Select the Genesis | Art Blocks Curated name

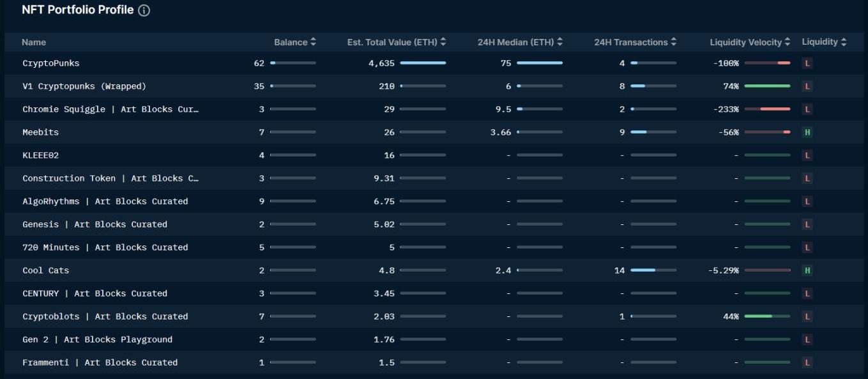click(95, 224)
